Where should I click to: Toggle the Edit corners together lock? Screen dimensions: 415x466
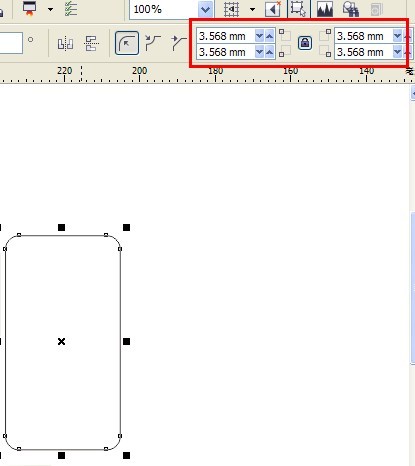(x=305, y=43)
